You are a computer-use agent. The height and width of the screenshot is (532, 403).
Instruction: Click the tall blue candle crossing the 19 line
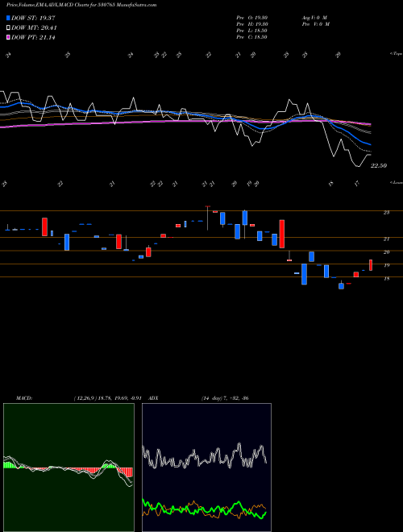[x=305, y=274]
